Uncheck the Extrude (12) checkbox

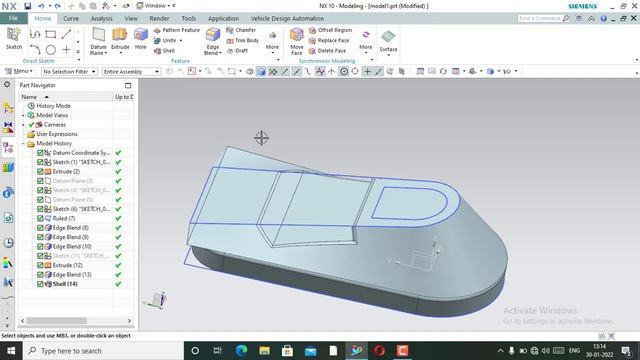pos(40,265)
